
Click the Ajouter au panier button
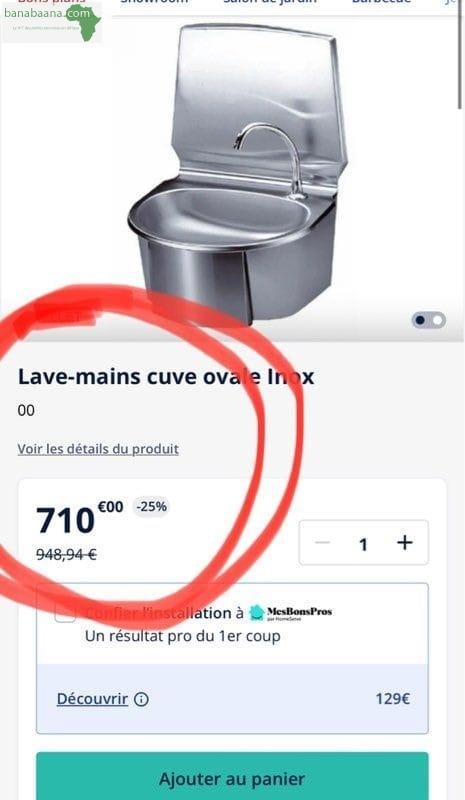(232, 777)
